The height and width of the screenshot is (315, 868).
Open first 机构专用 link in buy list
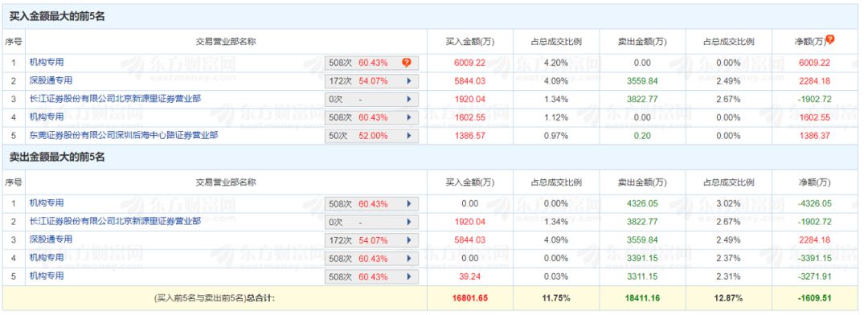pos(47,62)
